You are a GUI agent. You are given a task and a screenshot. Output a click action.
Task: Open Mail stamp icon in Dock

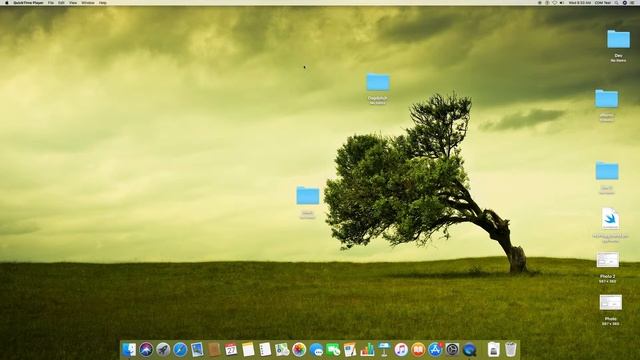(x=197, y=350)
